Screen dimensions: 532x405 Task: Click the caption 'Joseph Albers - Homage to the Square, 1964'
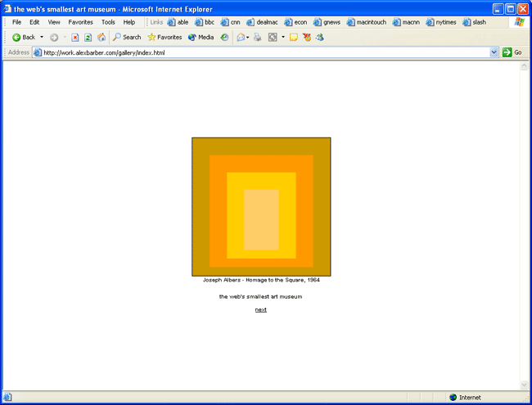261,280
